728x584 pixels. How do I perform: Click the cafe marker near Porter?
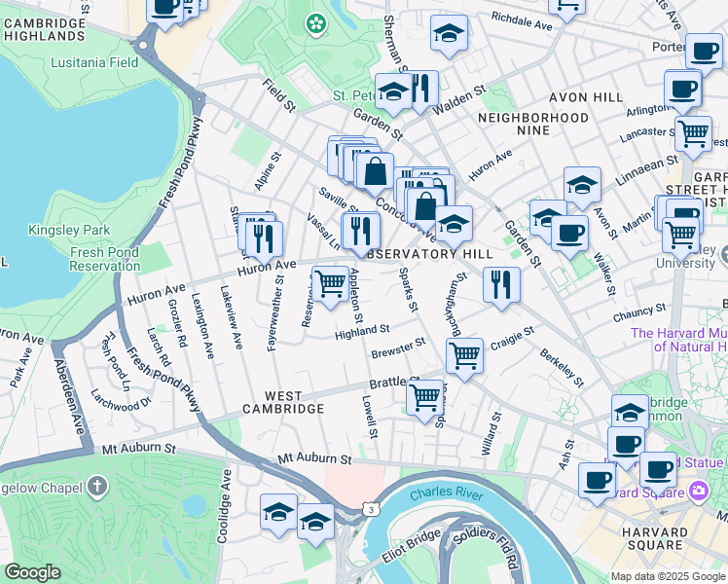[705, 52]
